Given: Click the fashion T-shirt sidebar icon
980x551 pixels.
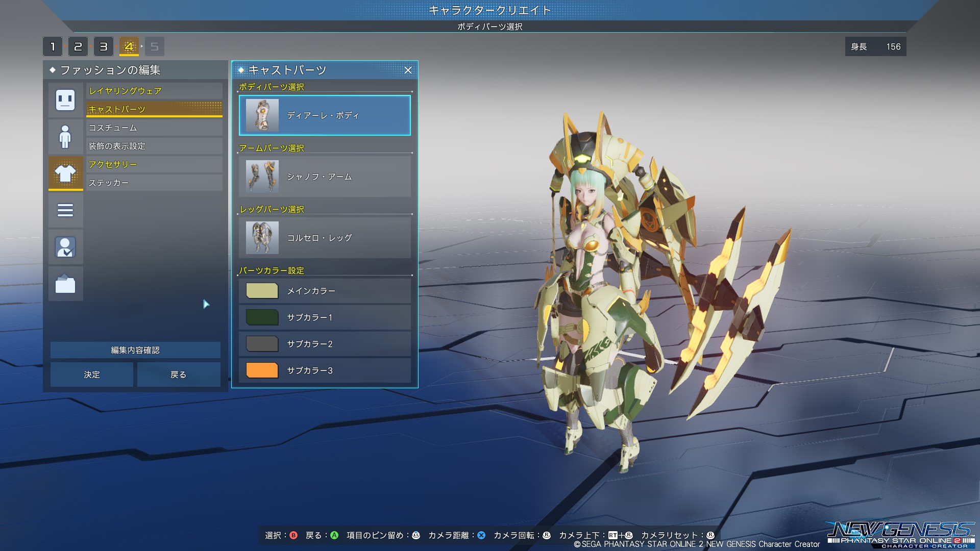Looking at the screenshot, I should [65, 173].
